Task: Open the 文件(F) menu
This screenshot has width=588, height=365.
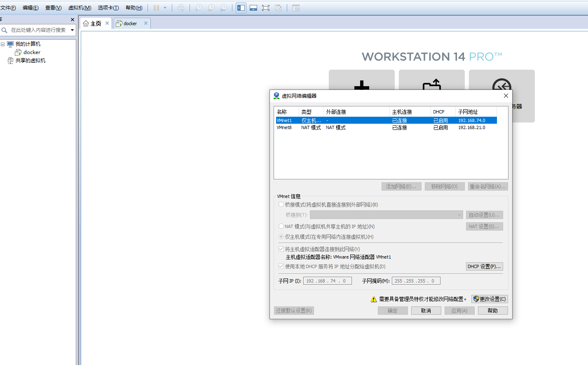Action: (x=8, y=8)
